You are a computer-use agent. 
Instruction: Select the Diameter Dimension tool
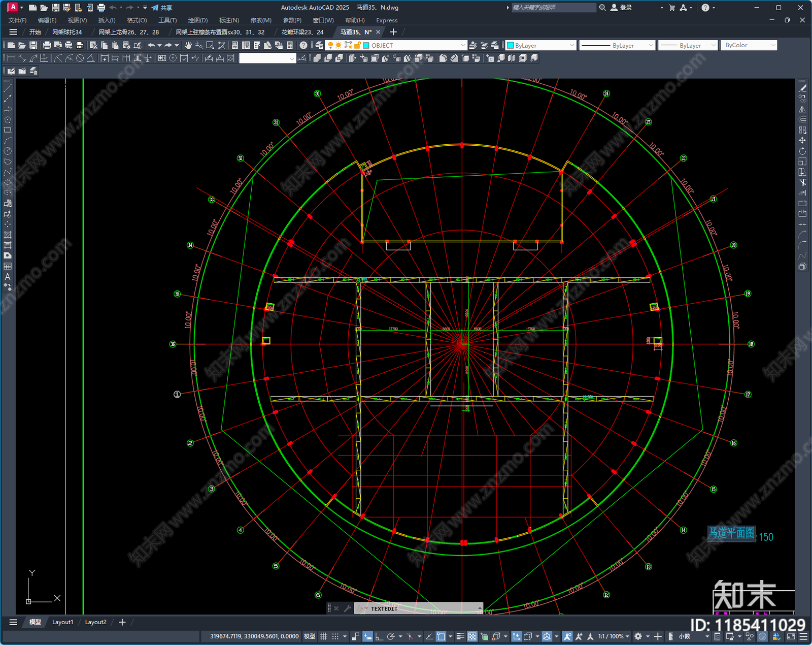pyautogui.click(x=80, y=58)
